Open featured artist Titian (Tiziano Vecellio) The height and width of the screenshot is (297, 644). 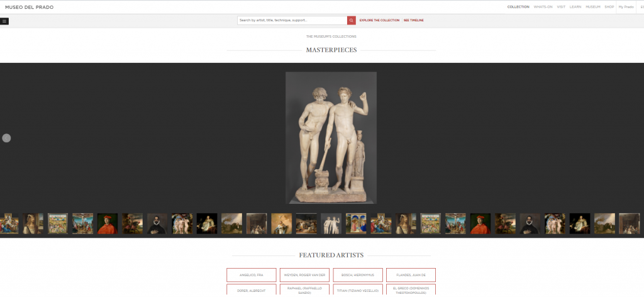[358, 290]
